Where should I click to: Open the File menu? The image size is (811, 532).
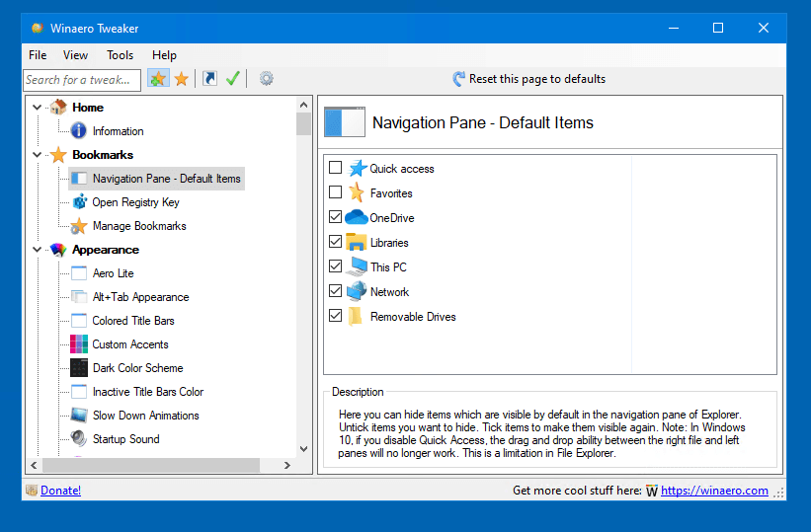pyautogui.click(x=38, y=55)
